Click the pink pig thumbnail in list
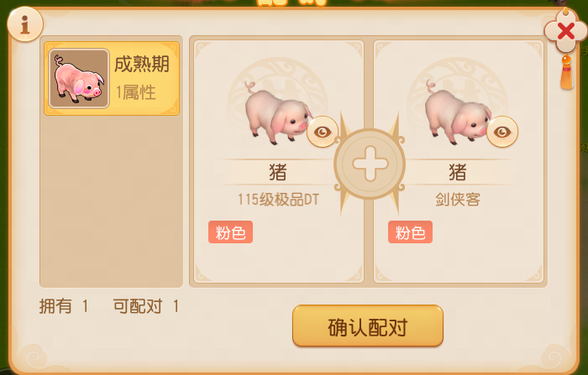The image size is (588, 375). click(x=79, y=78)
